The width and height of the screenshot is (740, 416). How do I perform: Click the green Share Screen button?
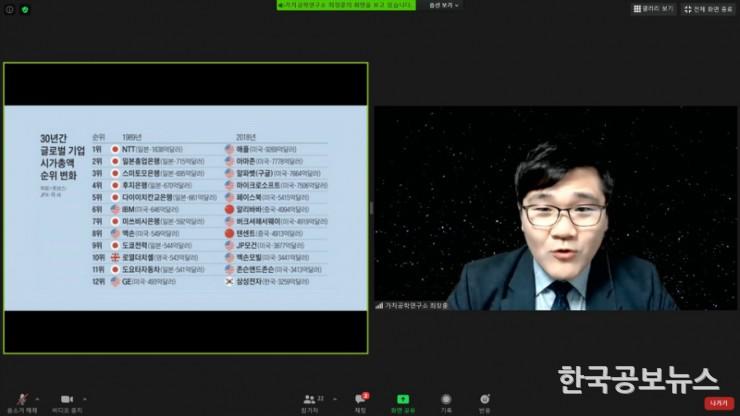coord(403,403)
